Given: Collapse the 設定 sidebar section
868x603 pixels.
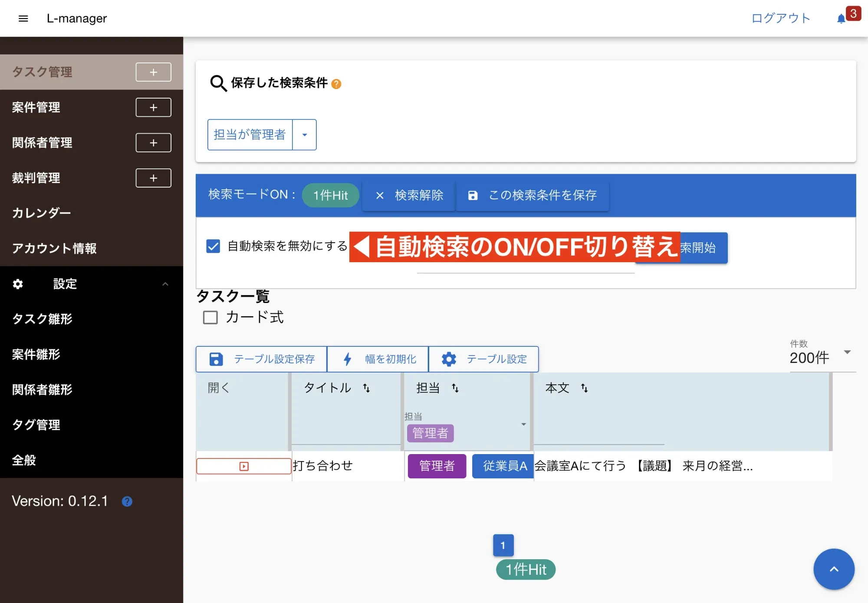Looking at the screenshot, I should pos(165,284).
